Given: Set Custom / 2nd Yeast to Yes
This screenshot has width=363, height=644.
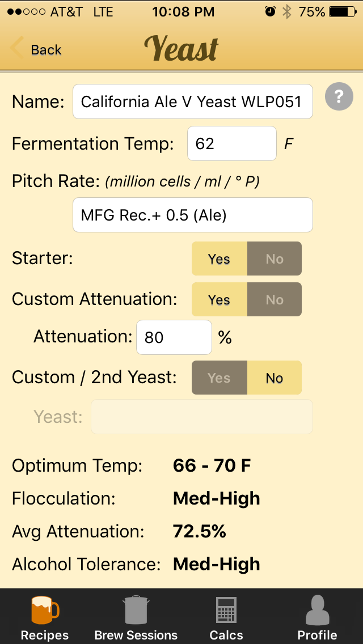Looking at the screenshot, I should click(220, 378).
